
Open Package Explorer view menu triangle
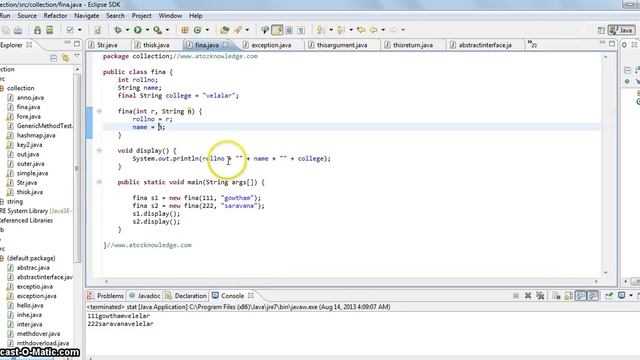tap(77, 56)
